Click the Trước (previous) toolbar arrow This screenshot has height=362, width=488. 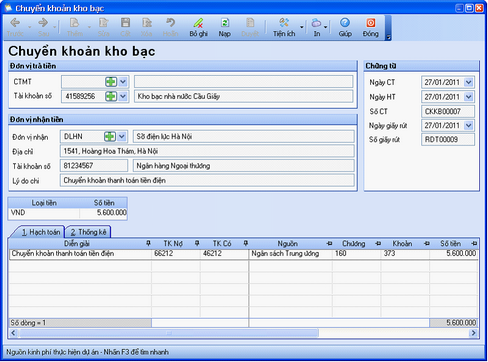click(x=15, y=23)
